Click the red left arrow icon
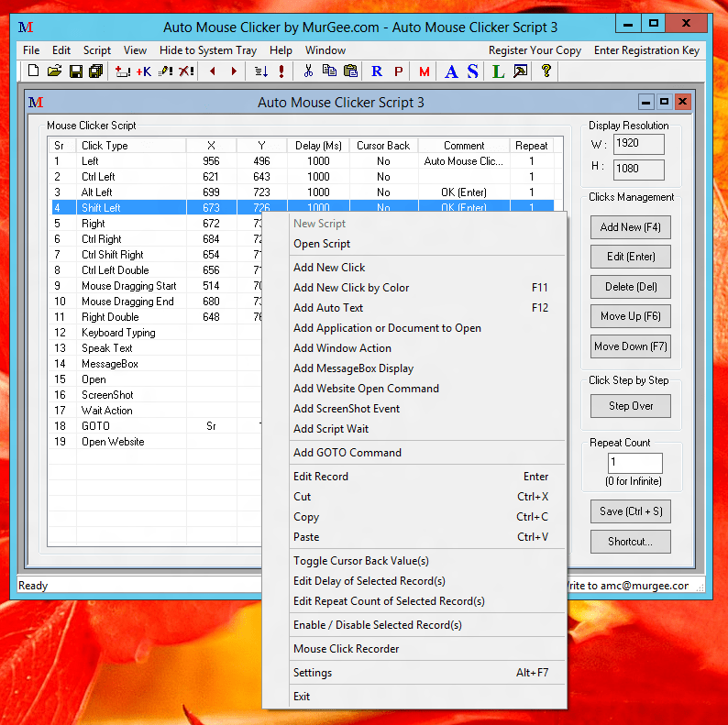Viewport: 728px width, 725px height. click(x=213, y=71)
